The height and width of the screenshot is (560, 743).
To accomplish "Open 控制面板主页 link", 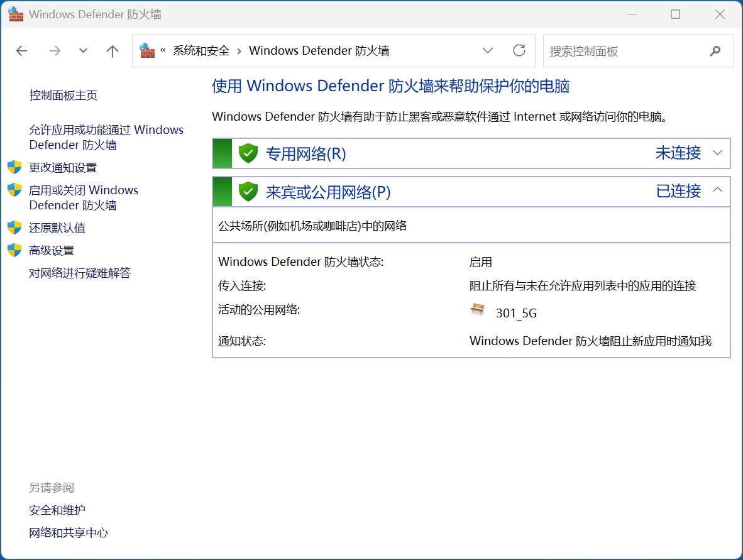I will coord(63,96).
